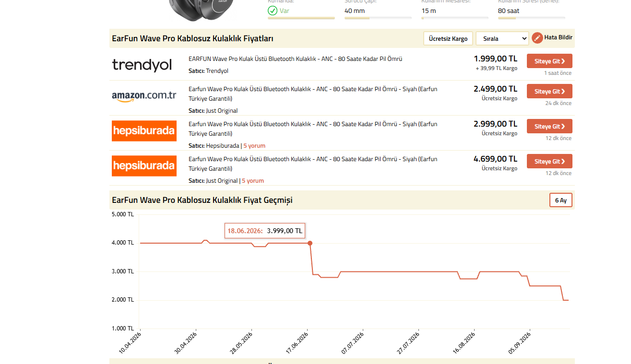
Task: Click '12 dk önce' in the 2.999,00 TL row
Action: pyautogui.click(x=559, y=138)
